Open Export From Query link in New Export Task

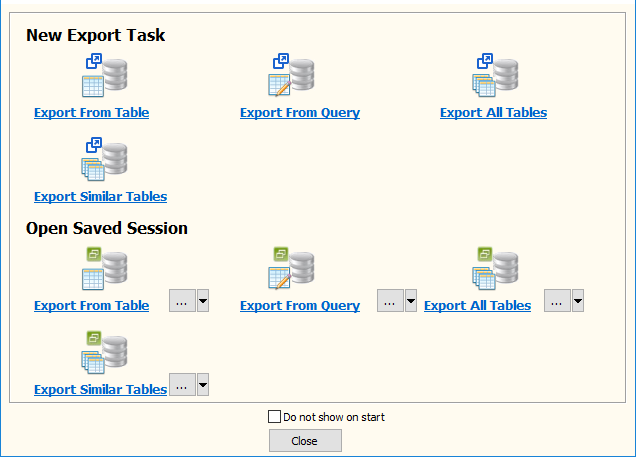coord(300,112)
